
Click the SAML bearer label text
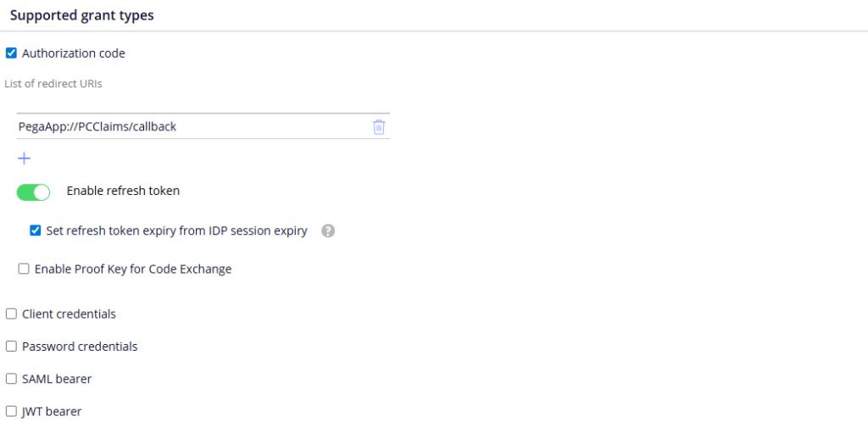[x=57, y=379]
